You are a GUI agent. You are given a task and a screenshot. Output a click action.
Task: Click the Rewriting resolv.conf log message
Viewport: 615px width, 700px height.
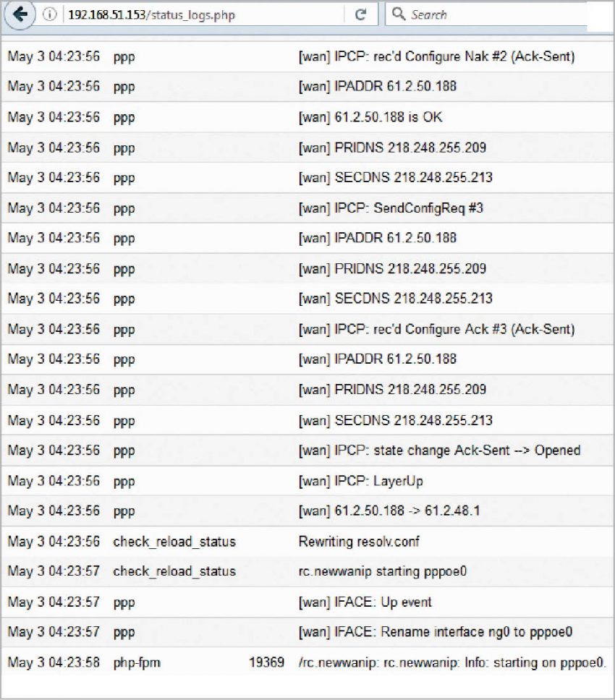click(362, 540)
